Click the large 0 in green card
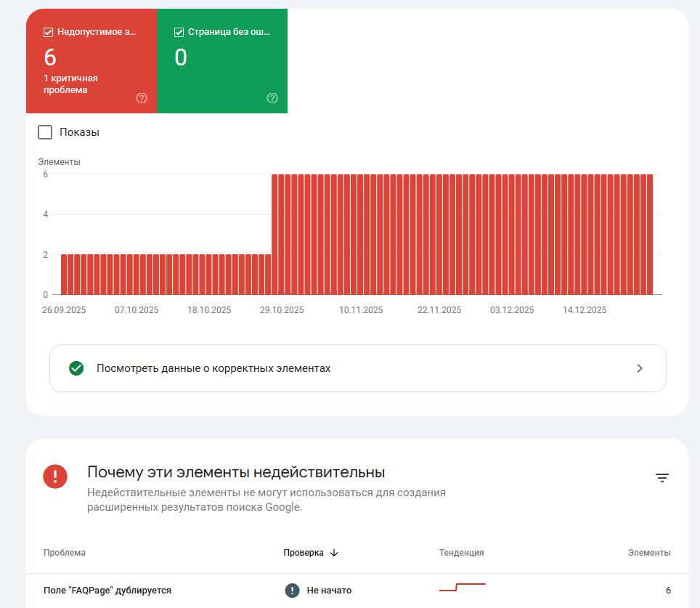This screenshot has width=700, height=608. (181, 57)
